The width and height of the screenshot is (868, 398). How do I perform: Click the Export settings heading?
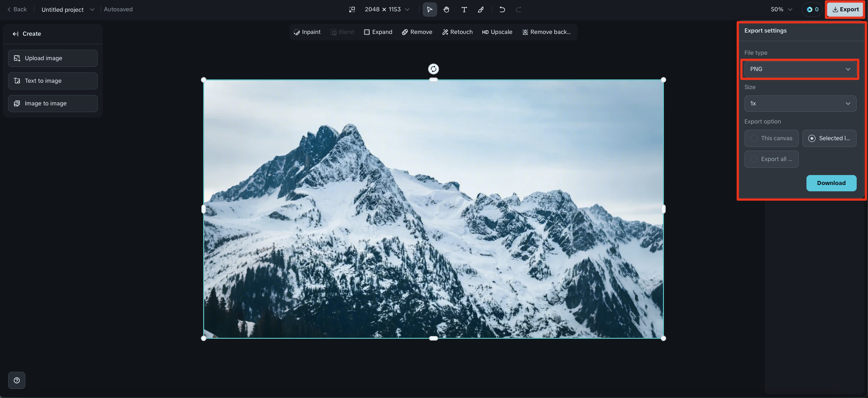(x=765, y=31)
